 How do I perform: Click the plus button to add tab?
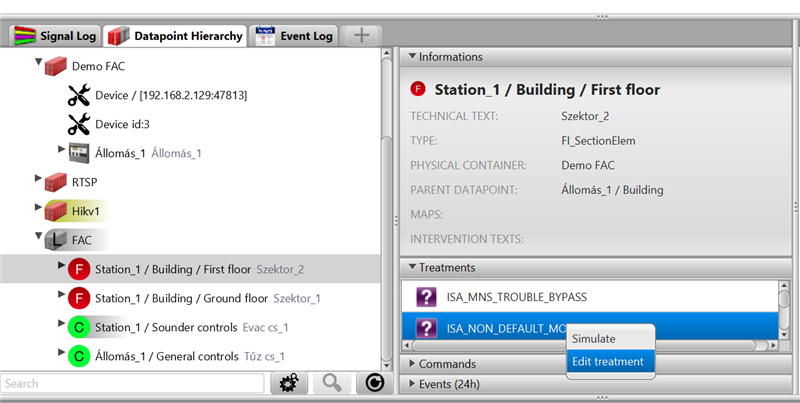point(361,35)
